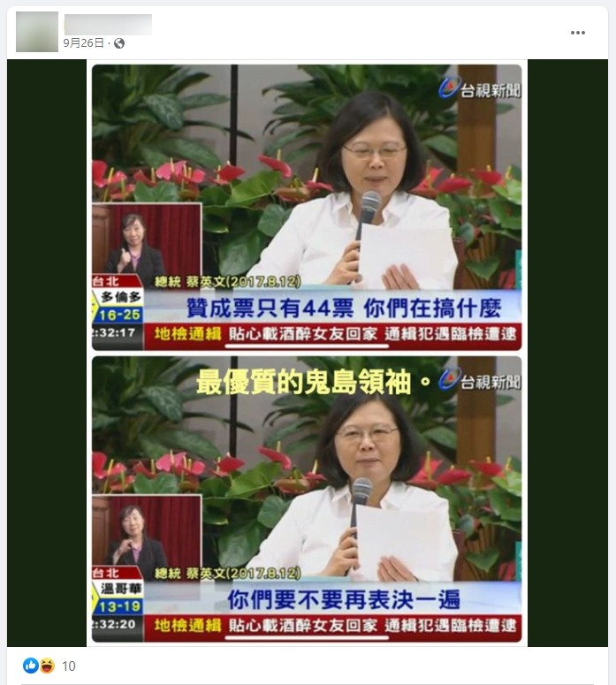Image resolution: width=616 pixels, height=685 pixels.
Task: Click the Haha laughing reaction icon
Action: 47,666
